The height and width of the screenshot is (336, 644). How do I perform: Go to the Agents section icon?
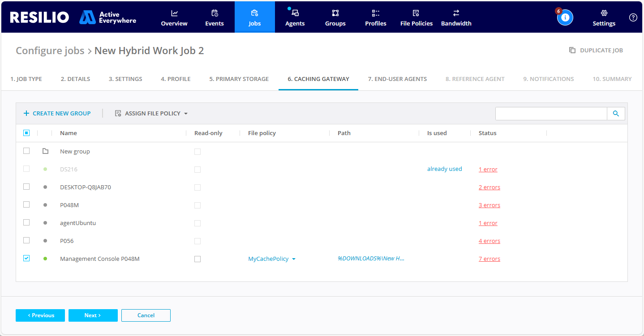[x=295, y=13]
